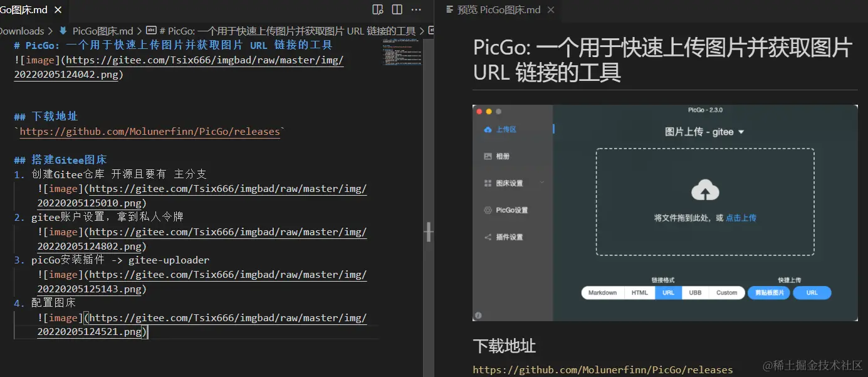Choose UBB link format in the PicGo image

point(695,292)
